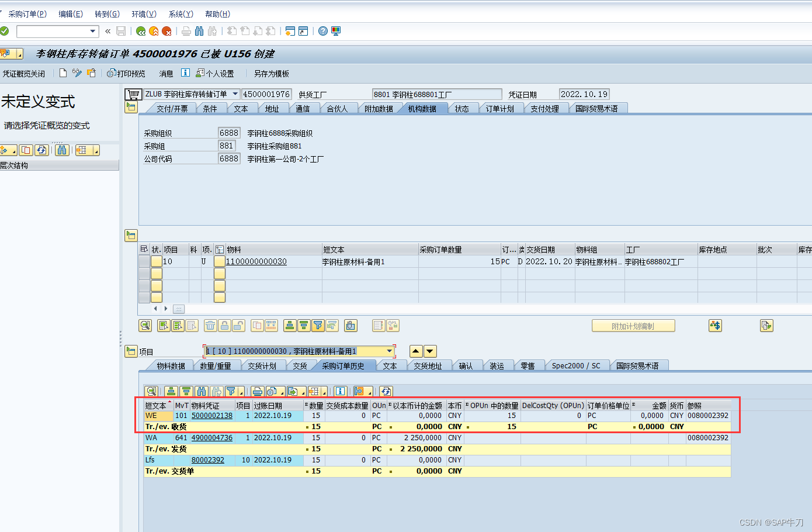Open the filter dropdown arrow in history toolbar
Viewport: 812px width, 532px height.
[240, 391]
